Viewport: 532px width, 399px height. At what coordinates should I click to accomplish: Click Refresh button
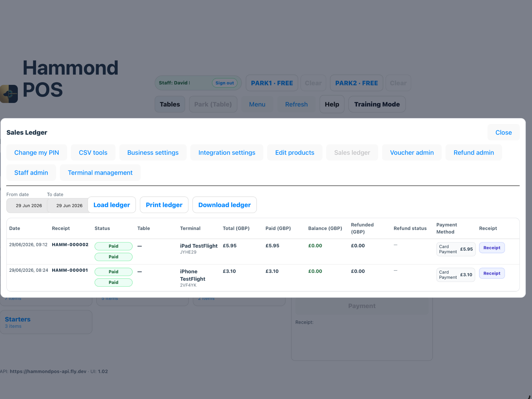tap(296, 104)
